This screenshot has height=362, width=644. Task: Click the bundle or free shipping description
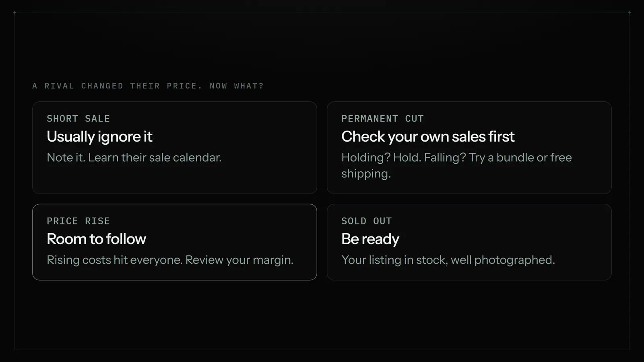[x=456, y=165]
